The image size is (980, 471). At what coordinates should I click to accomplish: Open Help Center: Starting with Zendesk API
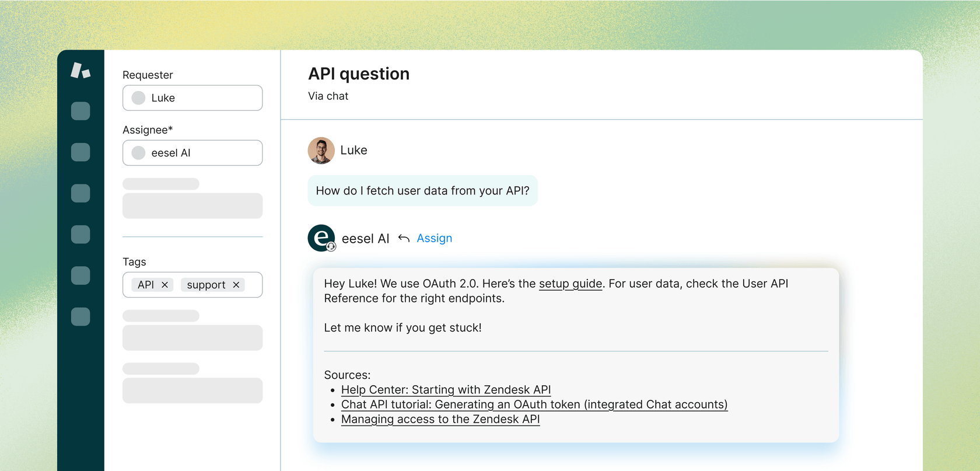446,390
